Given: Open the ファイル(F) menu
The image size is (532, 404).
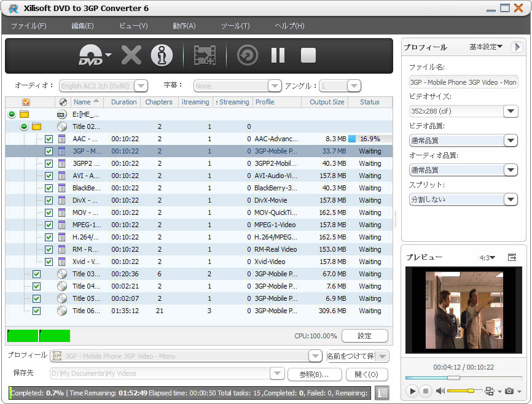Looking at the screenshot, I should coord(28,26).
